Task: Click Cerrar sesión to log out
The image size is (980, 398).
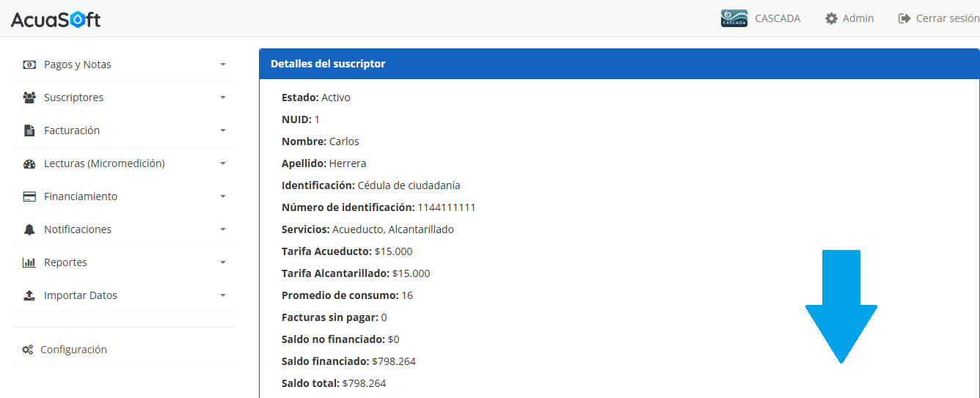Action: pos(939,18)
